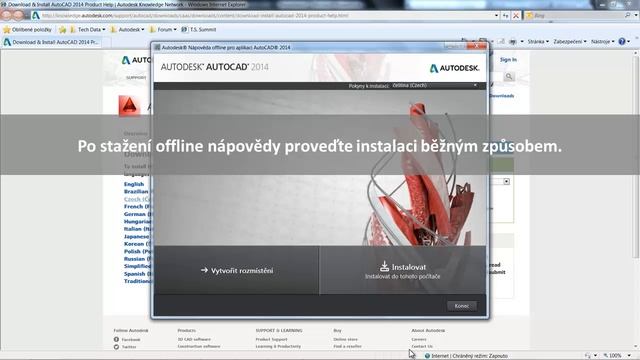Open Contact Us footer link
640x360 pixels.
[x=422, y=346]
